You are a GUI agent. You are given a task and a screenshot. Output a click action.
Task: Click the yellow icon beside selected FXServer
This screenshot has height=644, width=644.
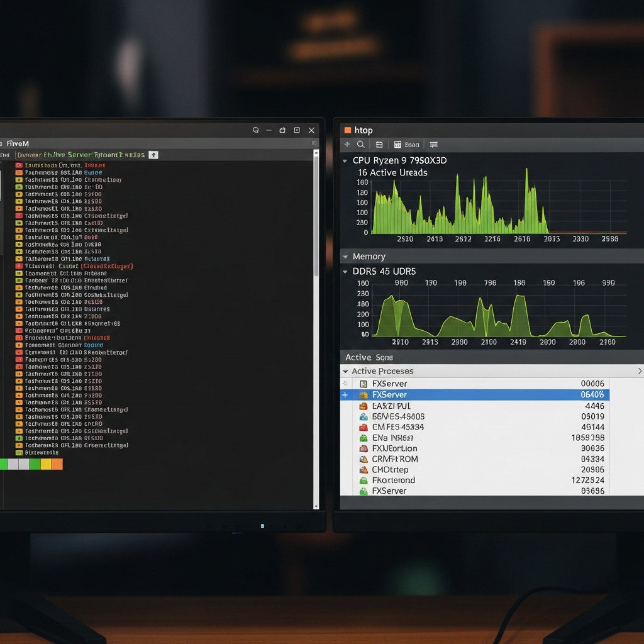click(x=363, y=395)
